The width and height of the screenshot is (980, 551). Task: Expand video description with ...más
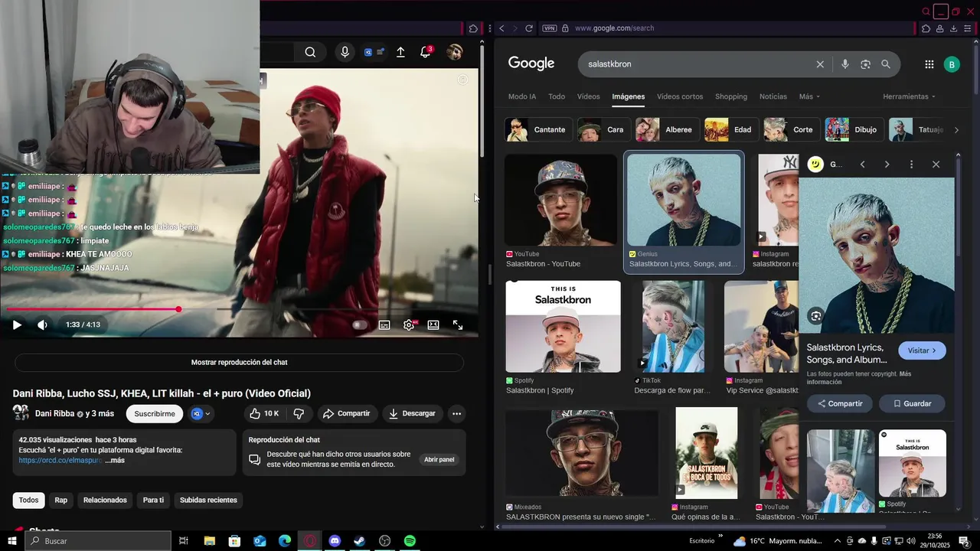coord(115,461)
